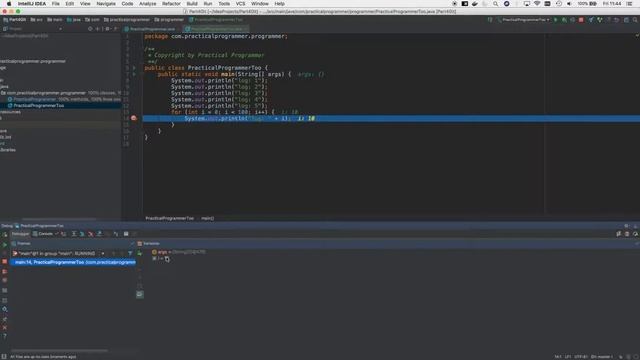Select PracticalProgrammerToo.java editor tab

click(216, 29)
